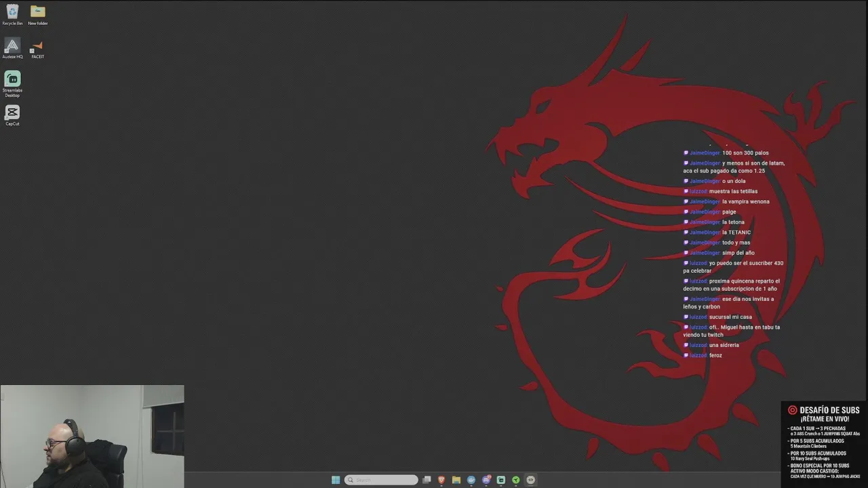Launch Audeze HQ from the desktop
Viewport: 868px width, 488px height.
tap(12, 48)
